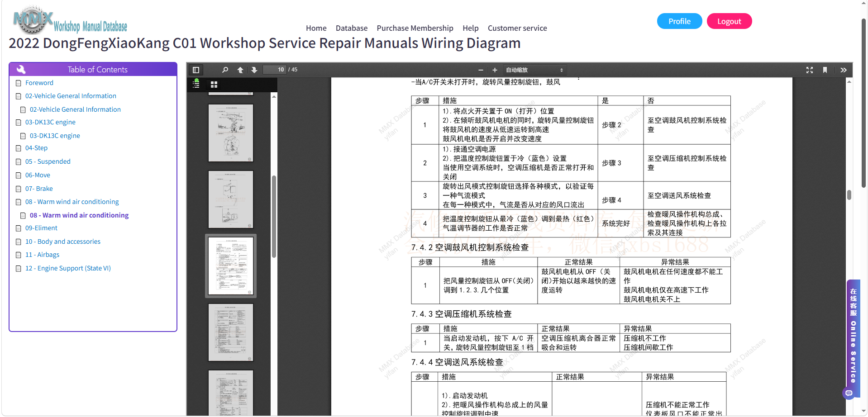Select the thumbnail just above the highlighted one
Viewport: 868px width, 417px height.
point(231,199)
